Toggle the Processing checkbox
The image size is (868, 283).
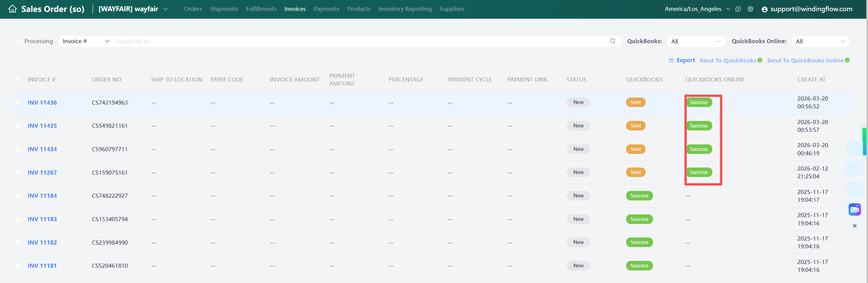pyautogui.click(x=19, y=41)
